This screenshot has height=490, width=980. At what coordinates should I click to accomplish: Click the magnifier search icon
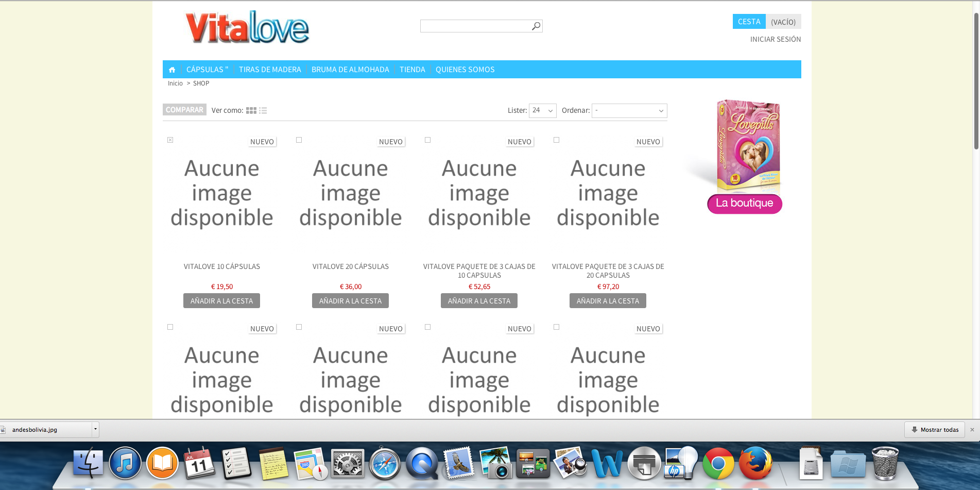pos(536,26)
